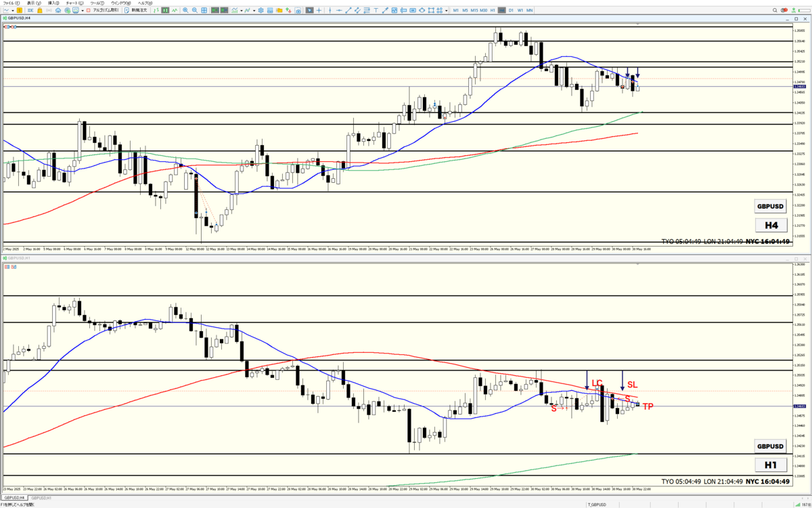Select the GBPUSD,H1 chart tab
The image size is (812, 508).
click(43, 498)
